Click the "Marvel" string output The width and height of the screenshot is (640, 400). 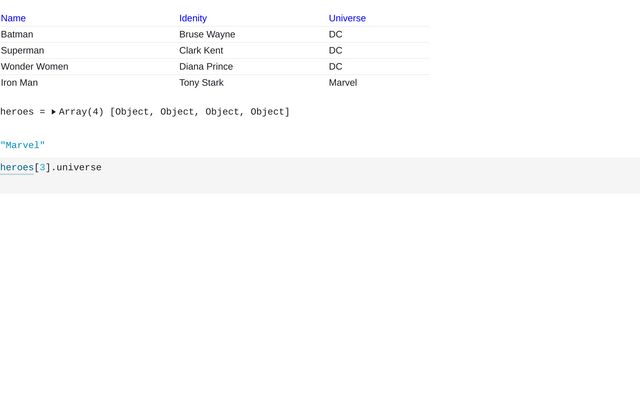coord(23,145)
